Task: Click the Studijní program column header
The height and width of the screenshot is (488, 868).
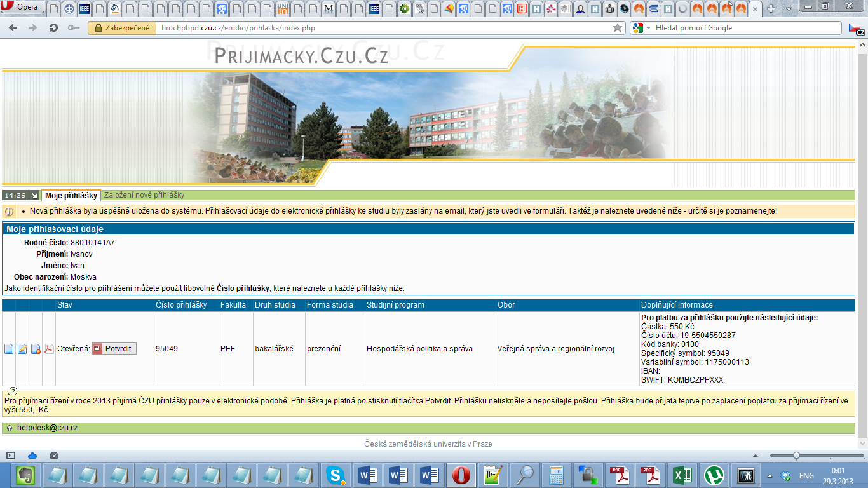Action: click(x=396, y=305)
